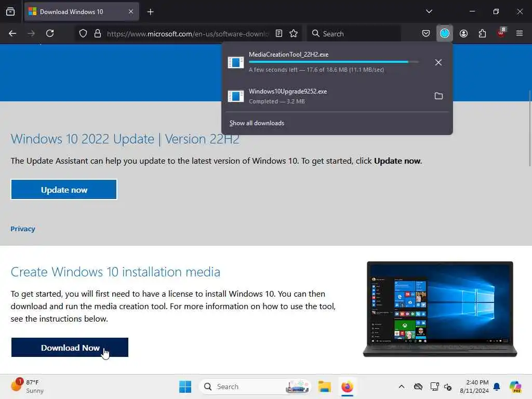Image resolution: width=532 pixels, height=399 pixels.
Task: Open the Firefox application hamburger menu
Action: (519, 33)
